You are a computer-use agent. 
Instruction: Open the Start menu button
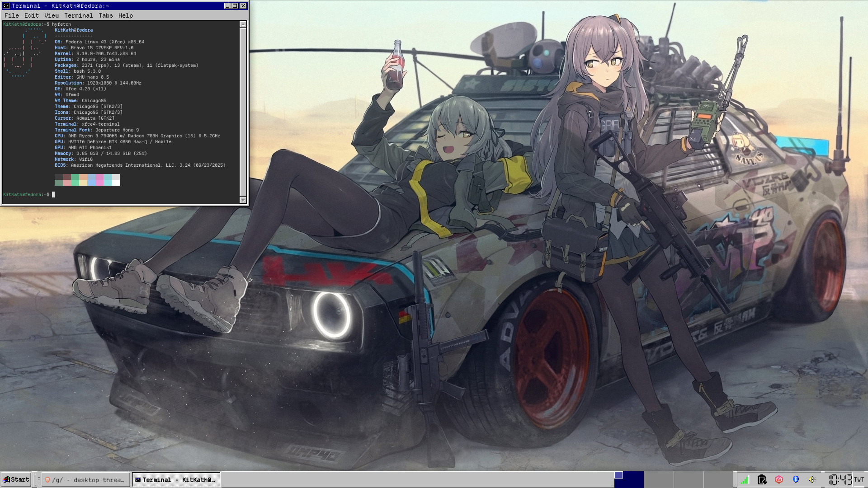16,479
